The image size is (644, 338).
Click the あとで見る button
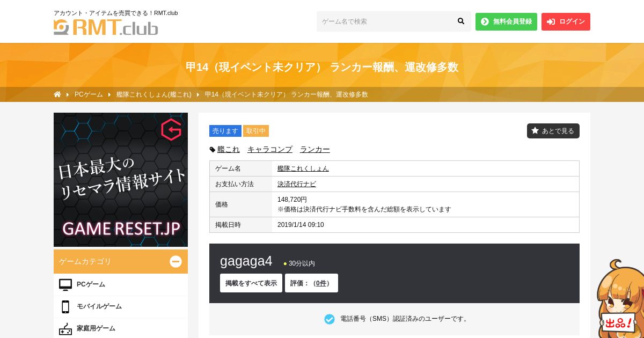[553, 131]
